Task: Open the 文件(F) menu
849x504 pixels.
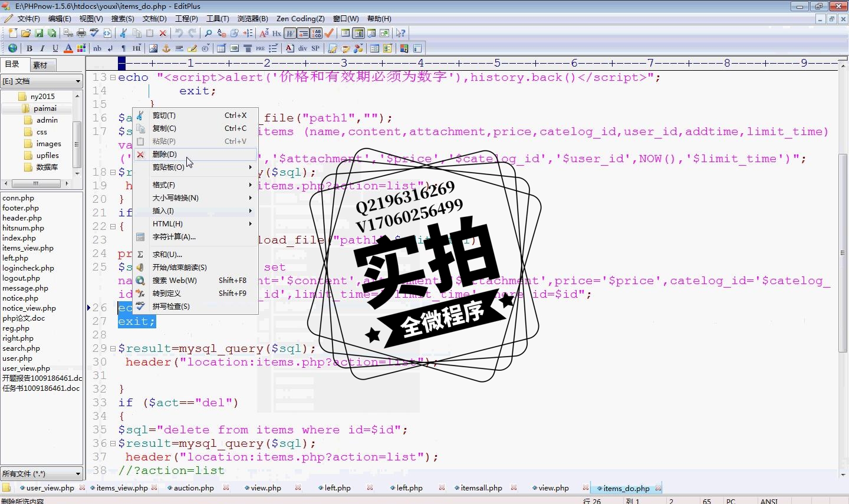Action: click(x=28, y=19)
